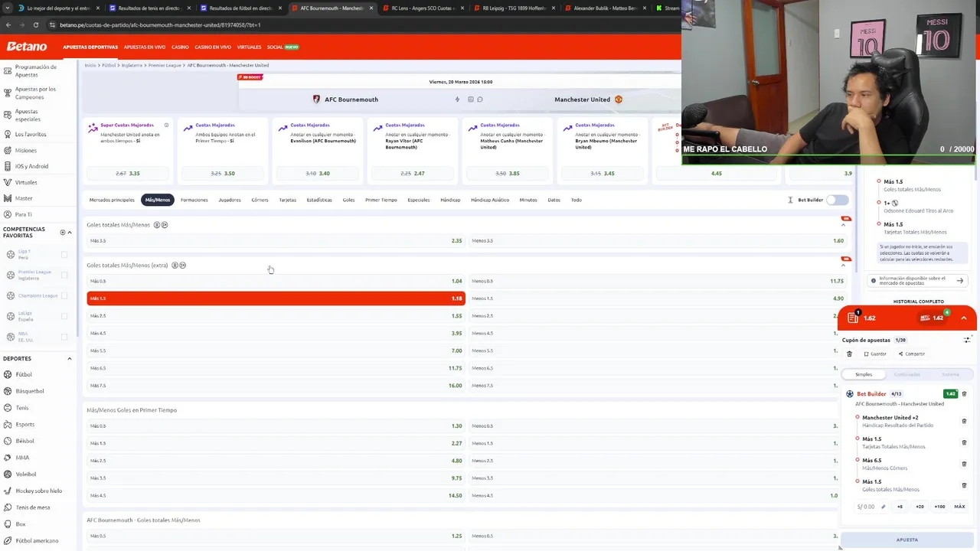The image size is (980, 551).
Task: Remove the whole Bet Builder bet
Action: pos(964,394)
